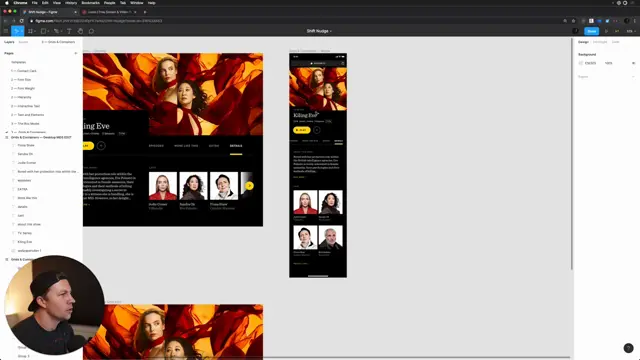Open the Figma main menu hamburger icon
The width and height of the screenshot is (640, 360).
[x=6, y=31]
